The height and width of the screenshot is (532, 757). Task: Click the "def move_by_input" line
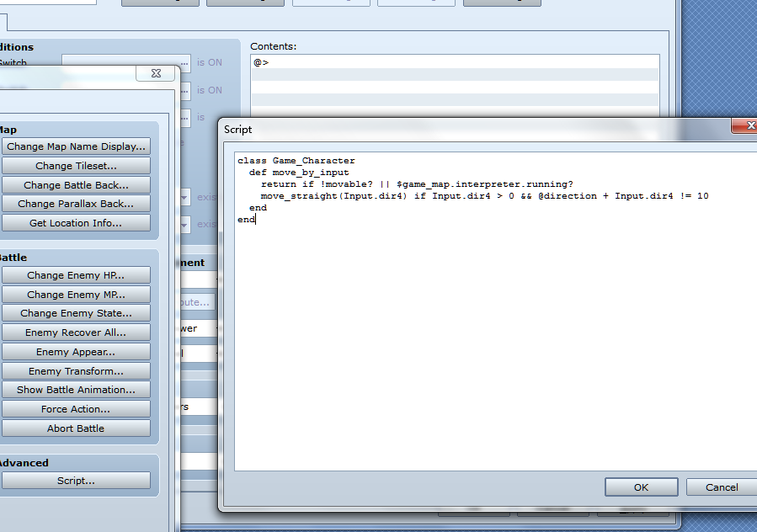coord(299,173)
